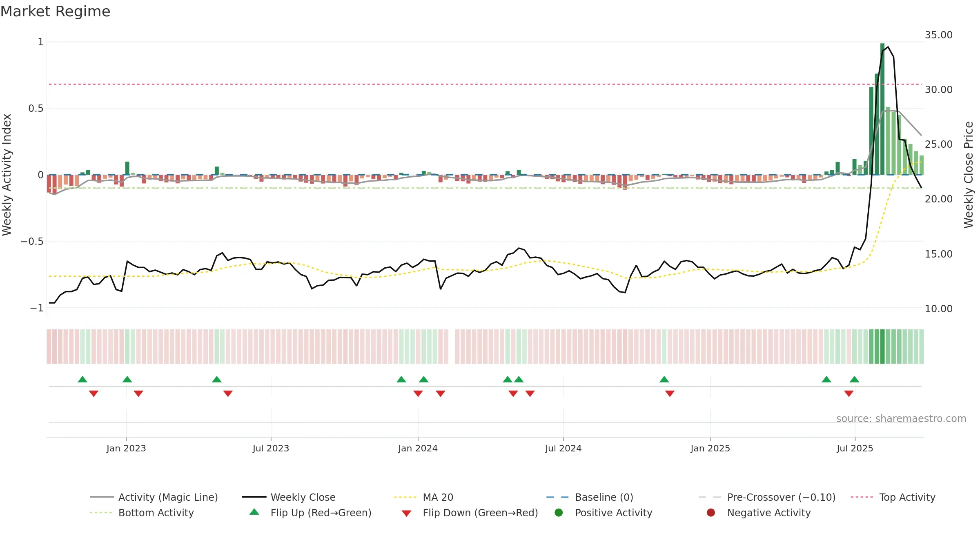Click the Market Regime chart title
Image resolution: width=980 pixels, height=551 pixels.
[56, 11]
